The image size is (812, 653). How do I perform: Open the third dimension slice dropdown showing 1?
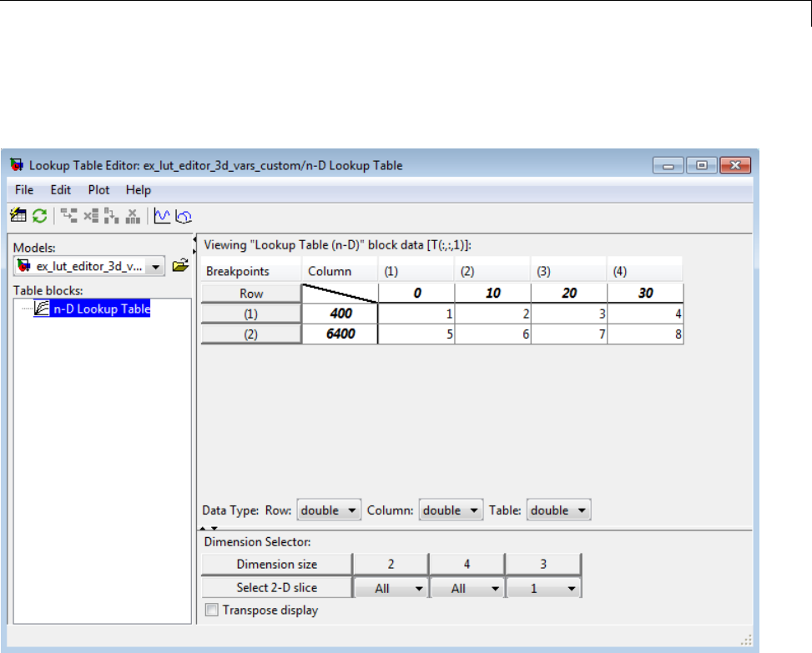[x=543, y=588]
